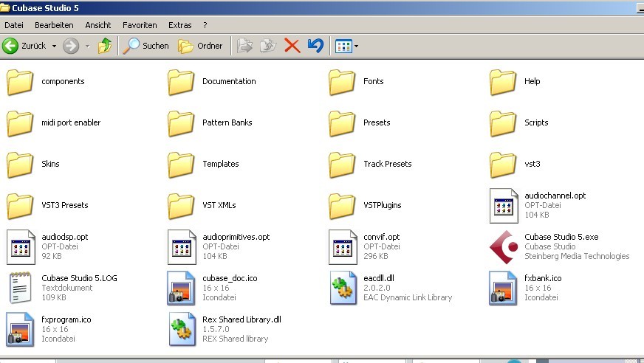Expand the Zurück history dropdown arrow

pos(54,46)
